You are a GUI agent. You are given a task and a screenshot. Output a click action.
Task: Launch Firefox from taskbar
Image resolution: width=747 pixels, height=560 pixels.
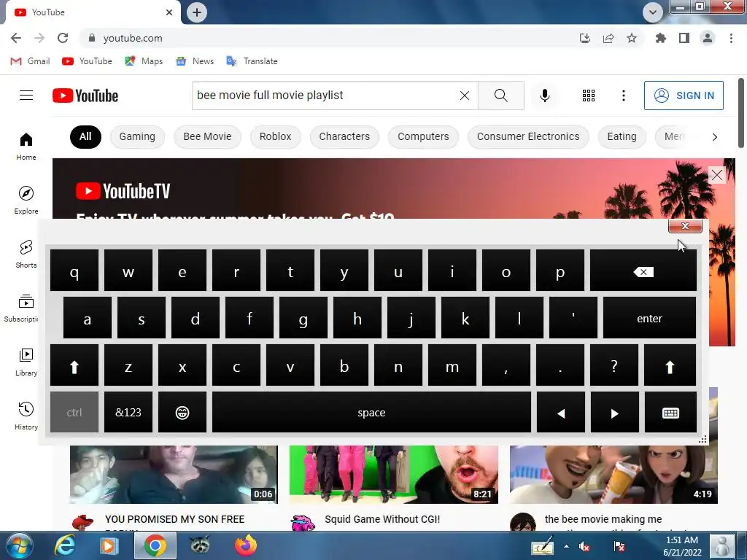[x=245, y=545]
